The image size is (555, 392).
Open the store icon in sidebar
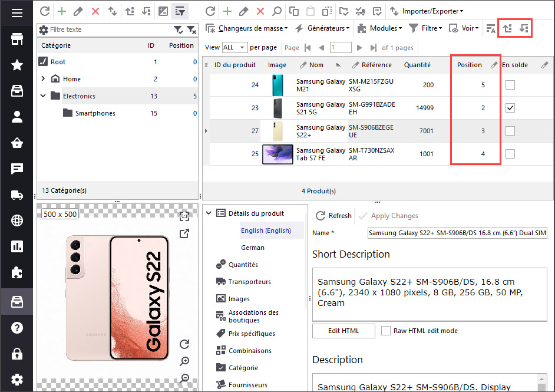16,39
